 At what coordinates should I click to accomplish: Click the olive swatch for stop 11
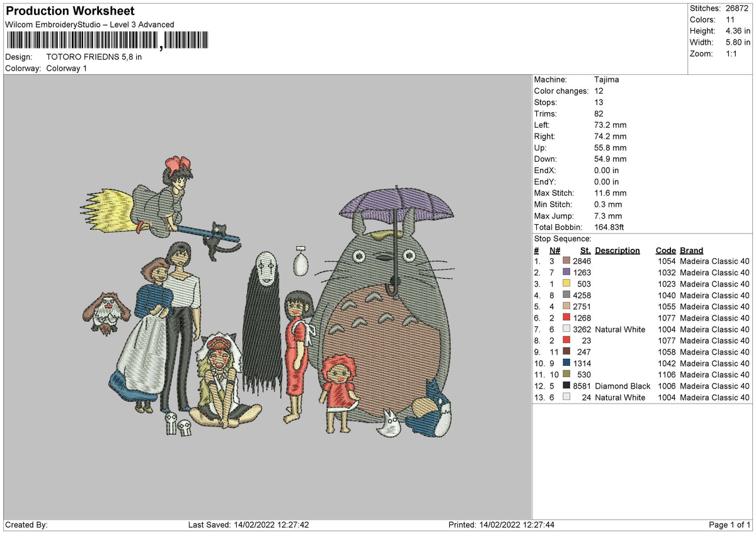[x=566, y=375]
